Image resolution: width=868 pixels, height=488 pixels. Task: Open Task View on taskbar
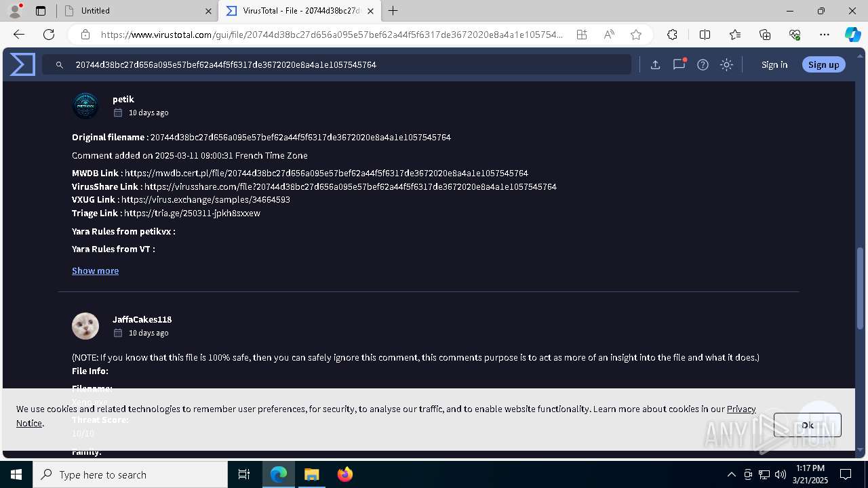244,474
